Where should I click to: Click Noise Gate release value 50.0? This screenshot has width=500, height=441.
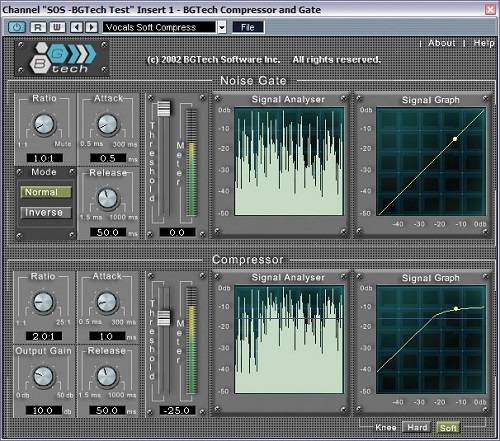coord(108,232)
